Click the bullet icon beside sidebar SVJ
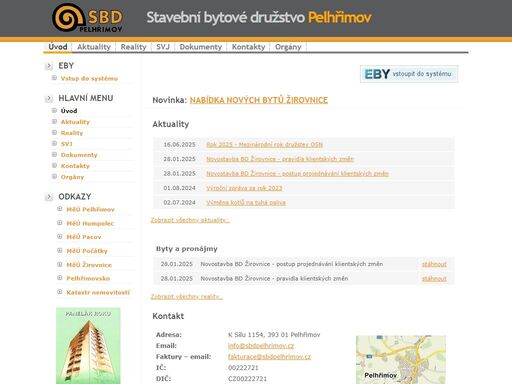 [x=54, y=143]
